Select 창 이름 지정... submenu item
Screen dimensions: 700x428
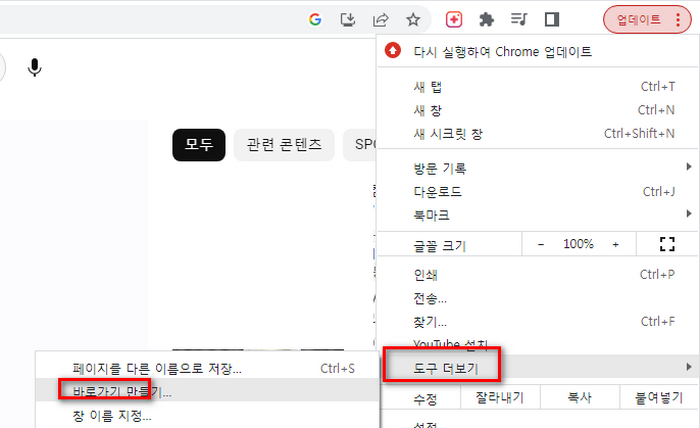click(208, 416)
